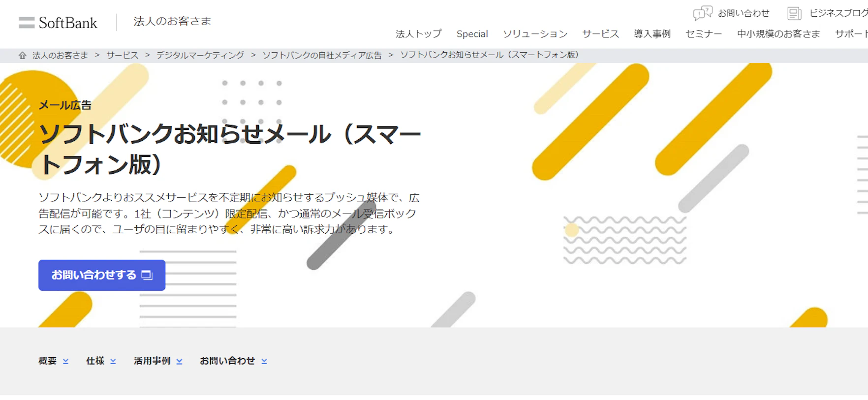868x400 pixels.
Task: Jump to お問い合わせ section anchor
Action: pos(227,361)
